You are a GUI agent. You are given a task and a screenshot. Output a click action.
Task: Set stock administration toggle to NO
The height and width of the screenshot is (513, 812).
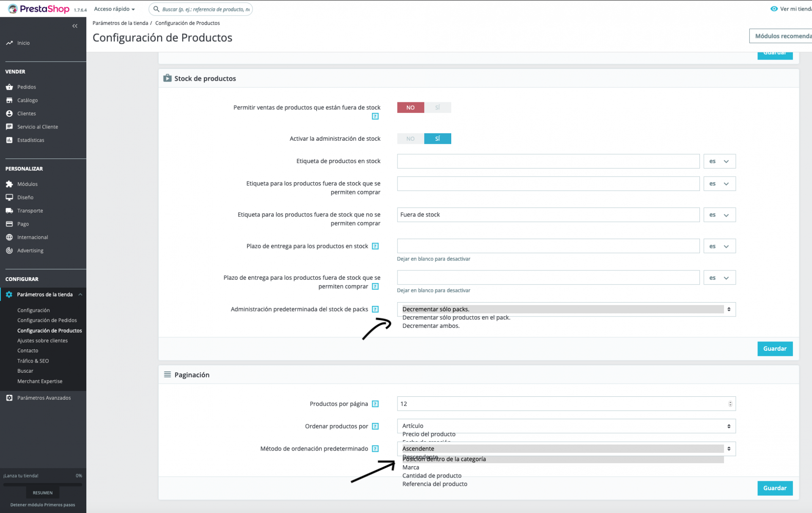coord(410,139)
